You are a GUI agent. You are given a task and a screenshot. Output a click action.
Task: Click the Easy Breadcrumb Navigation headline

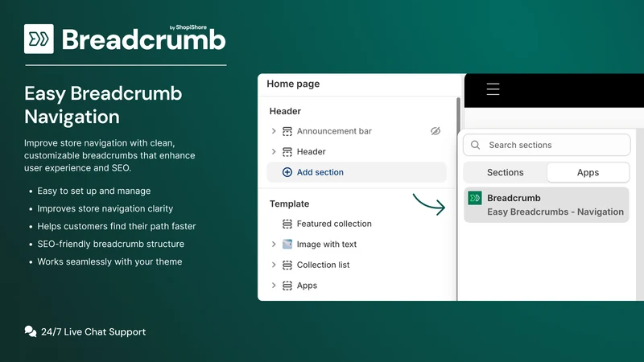pos(103,105)
